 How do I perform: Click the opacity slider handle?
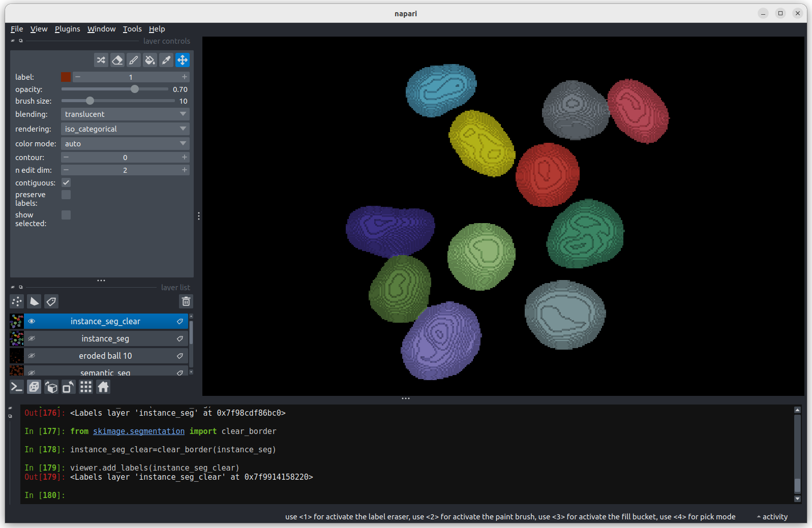pyautogui.click(x=135, y=89)
